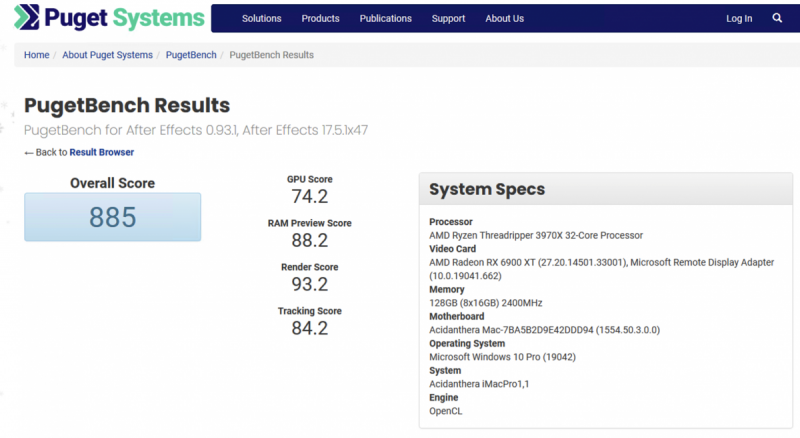Open the search magnifier icon

[x=777, y=18]
